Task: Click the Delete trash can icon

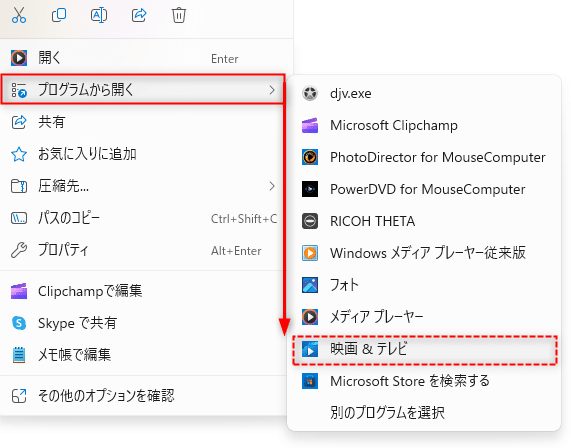Action: [179, 15]
